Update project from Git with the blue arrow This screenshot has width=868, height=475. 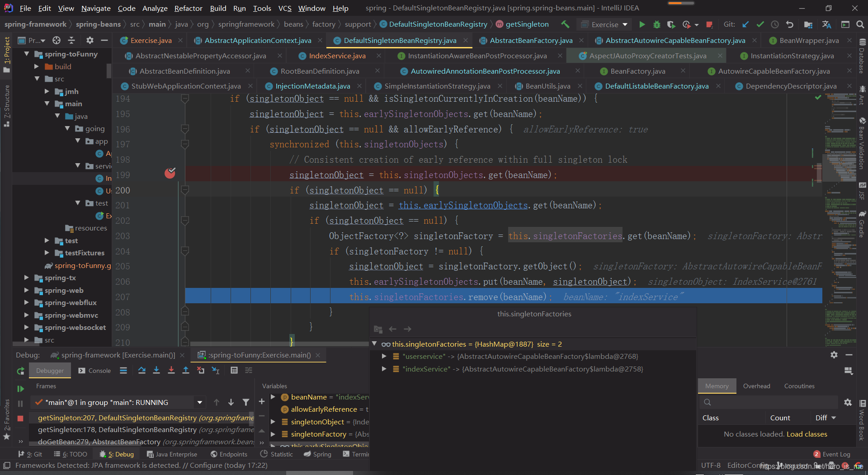(745, 24)
